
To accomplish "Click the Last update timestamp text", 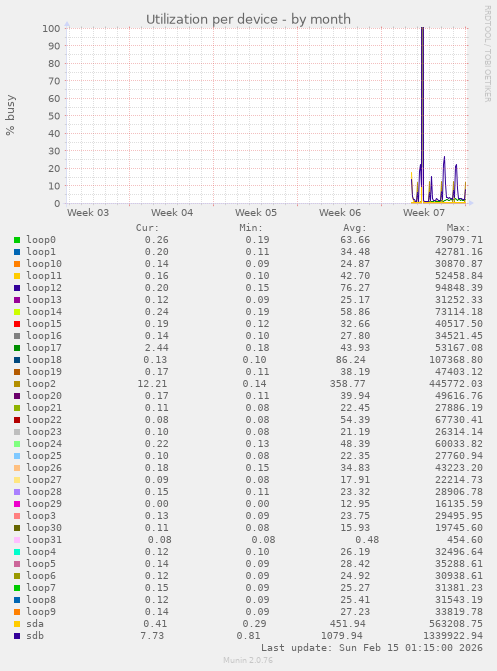I will (372, 648).
